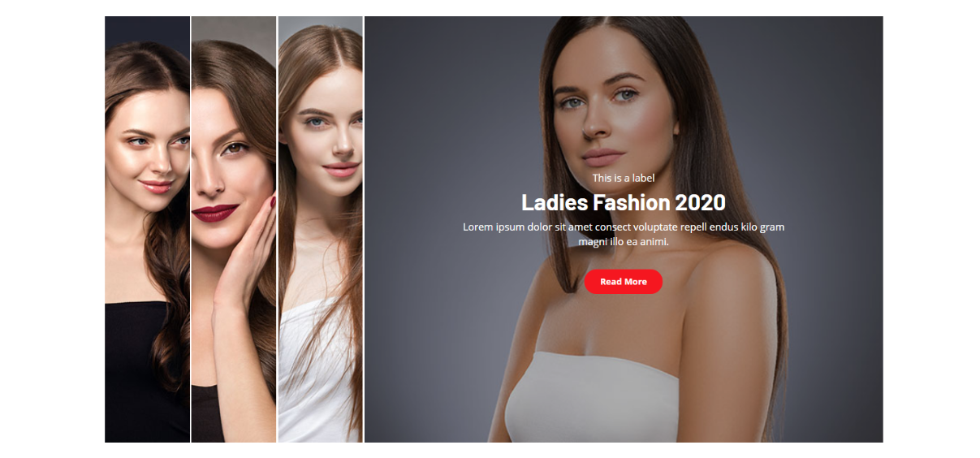
Task: Select the Ladies Fashion 2020 heading
Action: (623, 202)
